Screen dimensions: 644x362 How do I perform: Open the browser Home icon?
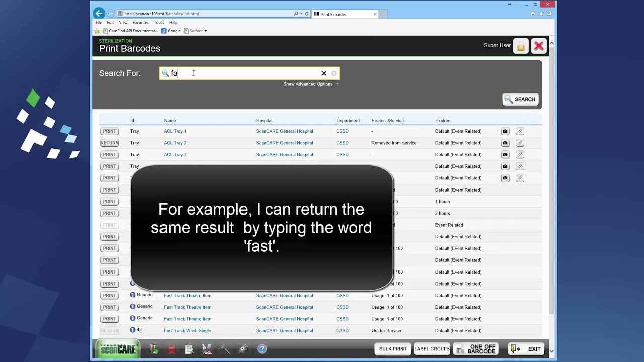point(533,14)
